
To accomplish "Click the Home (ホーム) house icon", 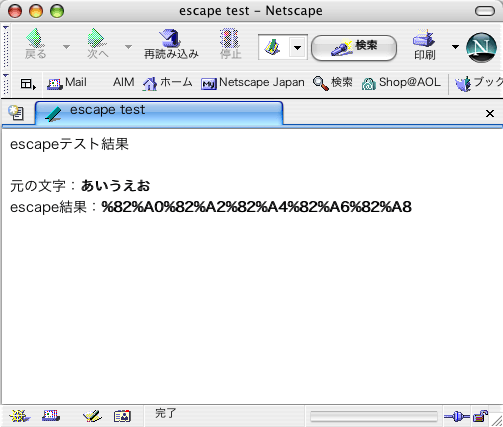I will click(150, 83).
